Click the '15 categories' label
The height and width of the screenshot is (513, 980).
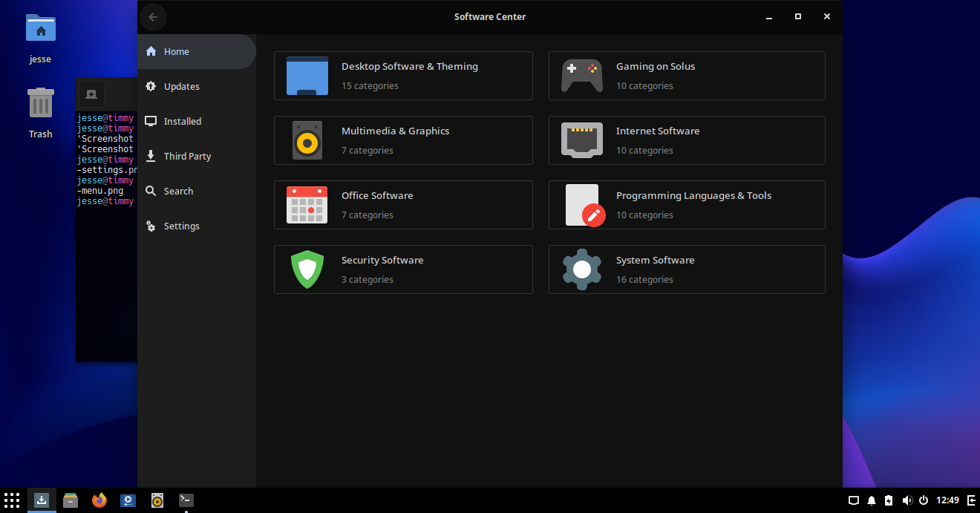(370, 86)
